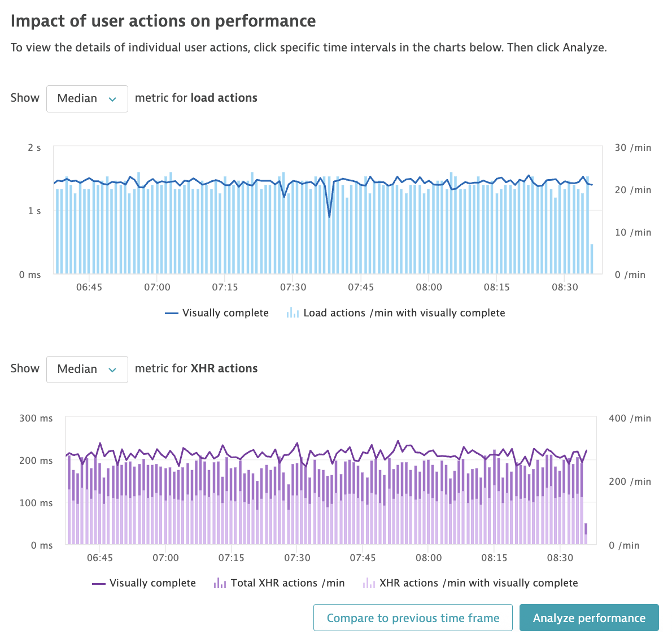Click the dark bar icon for Total XHR actions
The image size is (672, 643).
[x=219, y=583]
